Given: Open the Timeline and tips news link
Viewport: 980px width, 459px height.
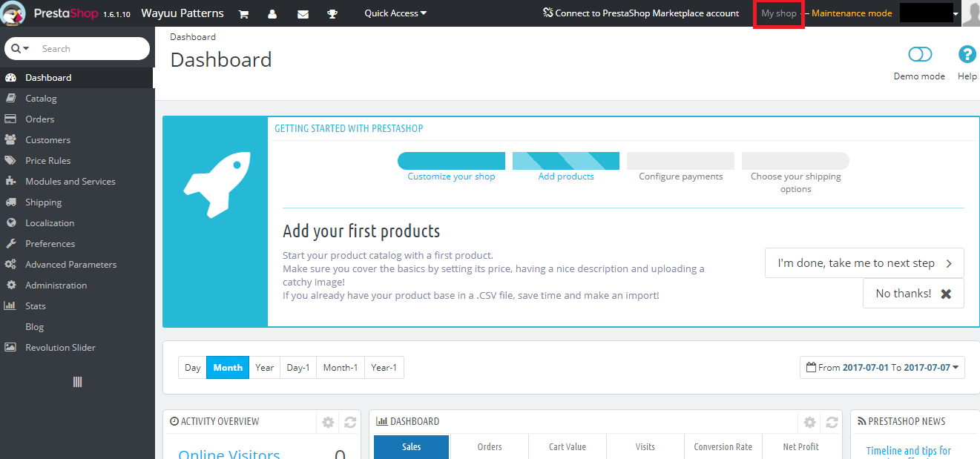Looking at the screenshot, I should point(908,451).
